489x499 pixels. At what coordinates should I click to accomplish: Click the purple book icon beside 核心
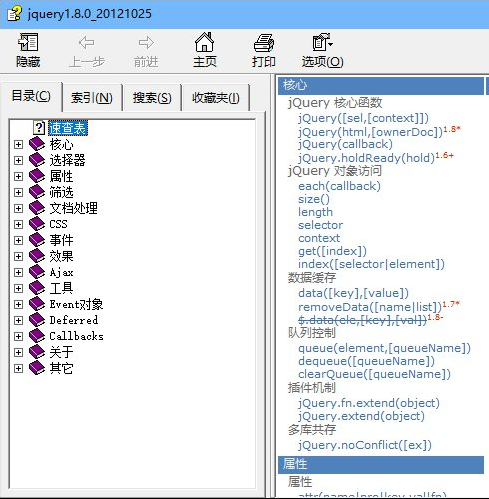pyautogui.click(x=37, y=144)
